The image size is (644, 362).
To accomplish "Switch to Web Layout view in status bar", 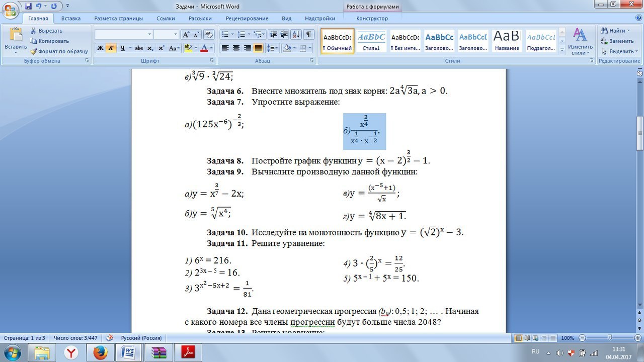I will point(535,338).
